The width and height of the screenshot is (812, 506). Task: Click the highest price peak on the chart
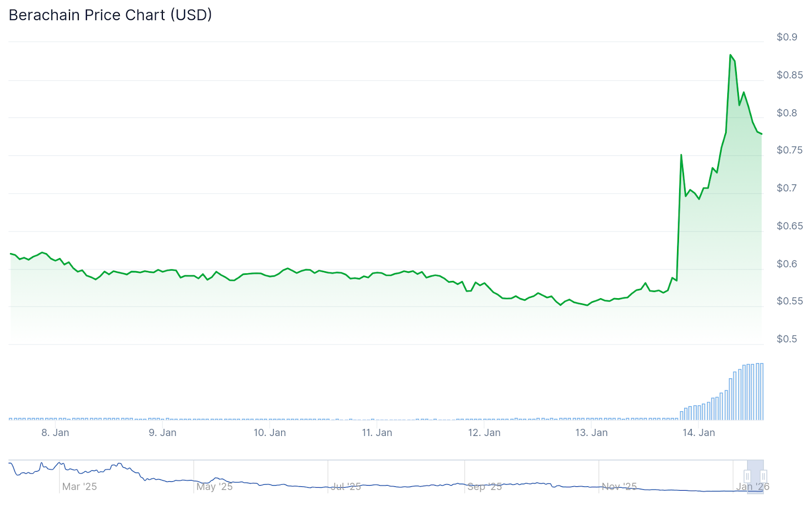point(730,55)
